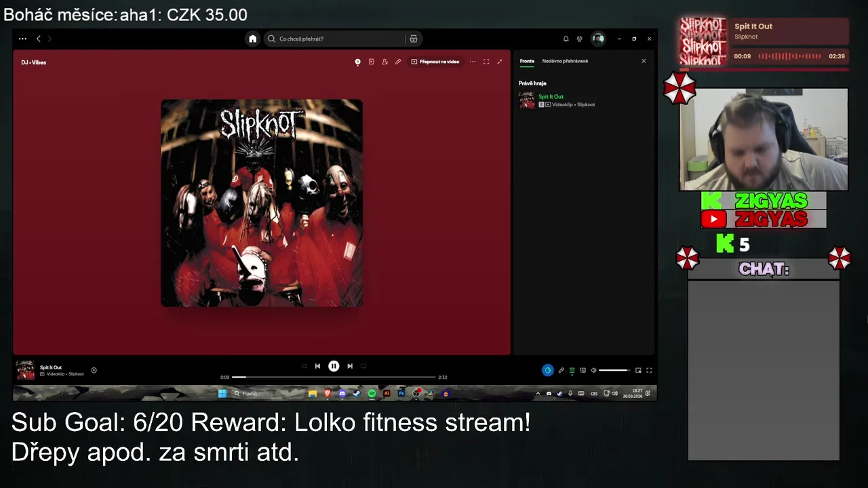
Task: Open Spit It Out in the queue
Action: click(551, 96)
